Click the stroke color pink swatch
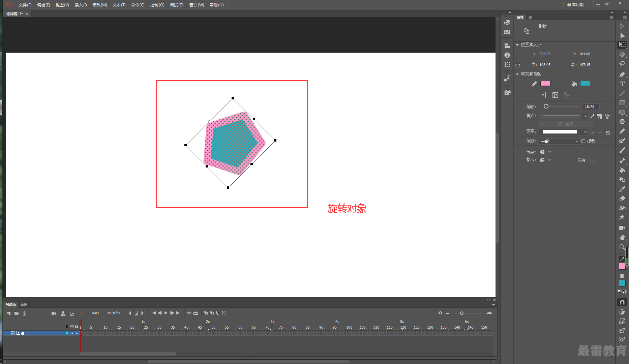 [x=545, y=84]
